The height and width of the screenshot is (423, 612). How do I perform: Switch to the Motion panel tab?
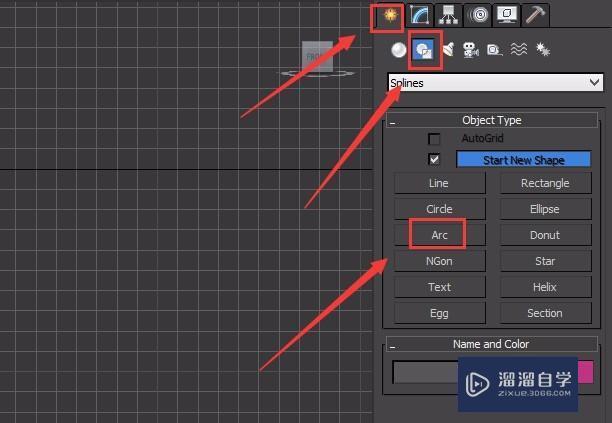click(x=478, y=16)
